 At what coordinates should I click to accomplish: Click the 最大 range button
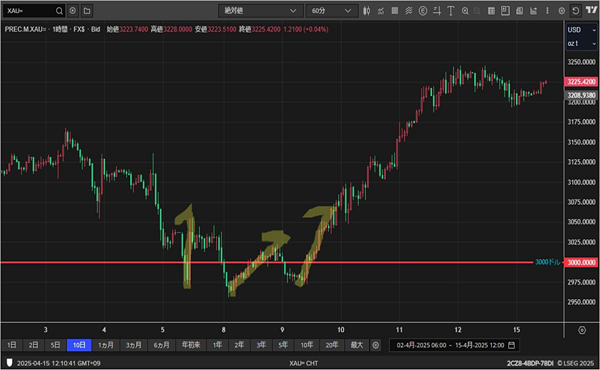(357, 345)
